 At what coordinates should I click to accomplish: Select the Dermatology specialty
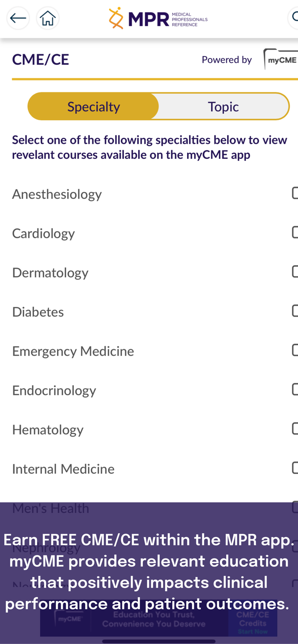pos(50,272)
